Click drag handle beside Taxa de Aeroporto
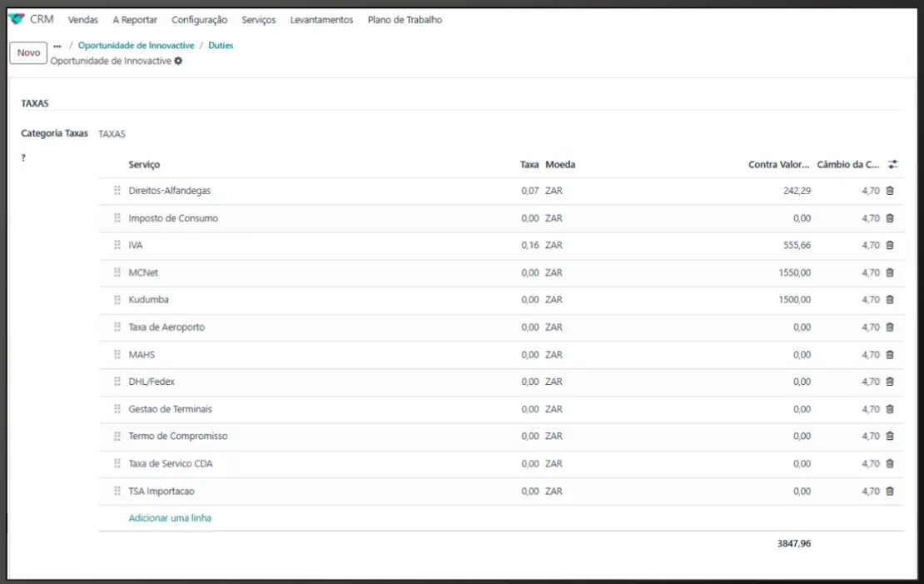 pyautogui.click(x=117, y=327)
